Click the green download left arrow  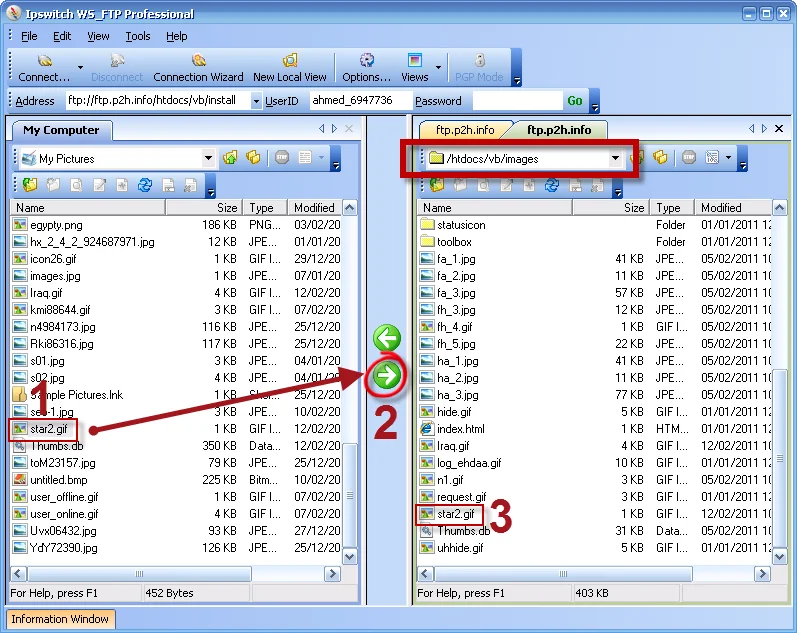point(386,339)
